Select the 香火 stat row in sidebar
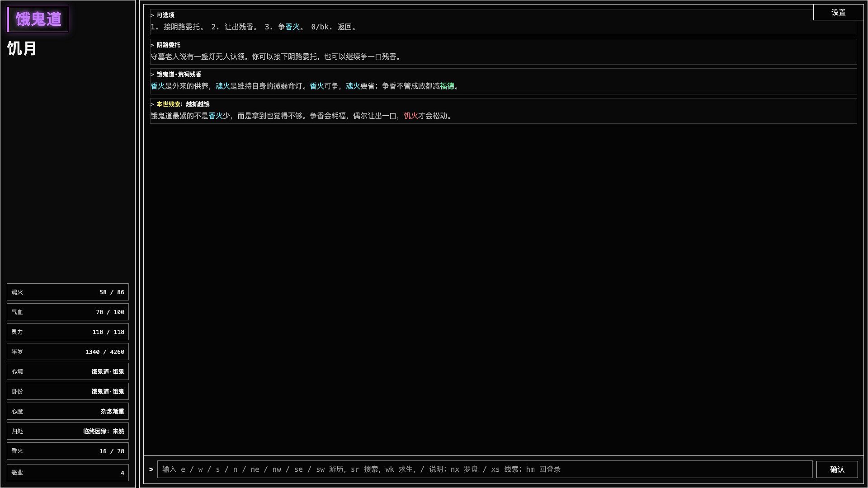The width and height of the screenshot is (868, 488). click(x=68, y=451)
